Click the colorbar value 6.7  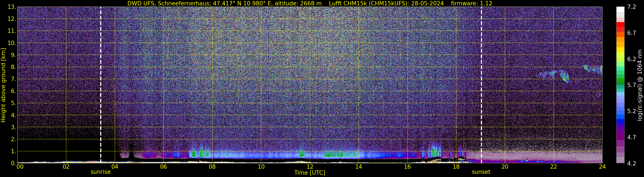pos(632,33)
